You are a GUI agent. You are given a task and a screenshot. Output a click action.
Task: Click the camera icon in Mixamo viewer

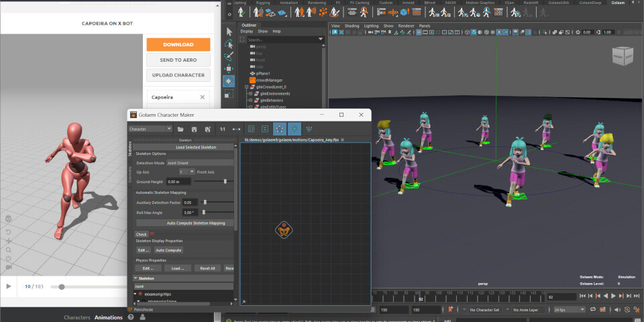click(8, 267)
